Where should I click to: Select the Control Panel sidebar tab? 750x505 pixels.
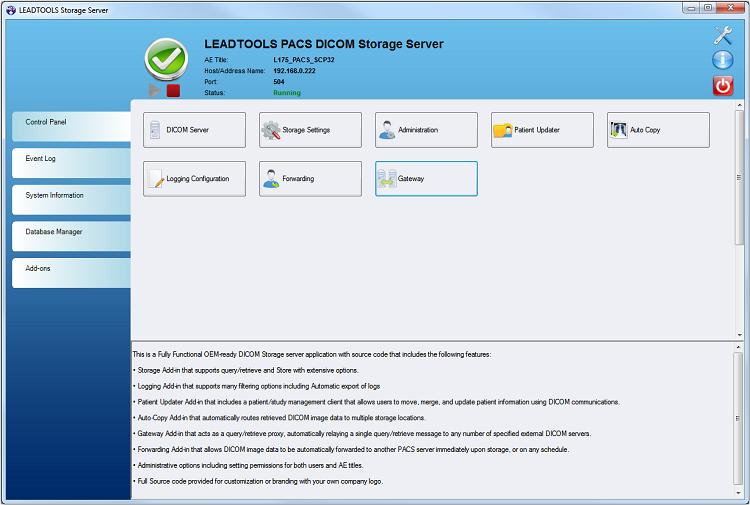pos(71,127)
